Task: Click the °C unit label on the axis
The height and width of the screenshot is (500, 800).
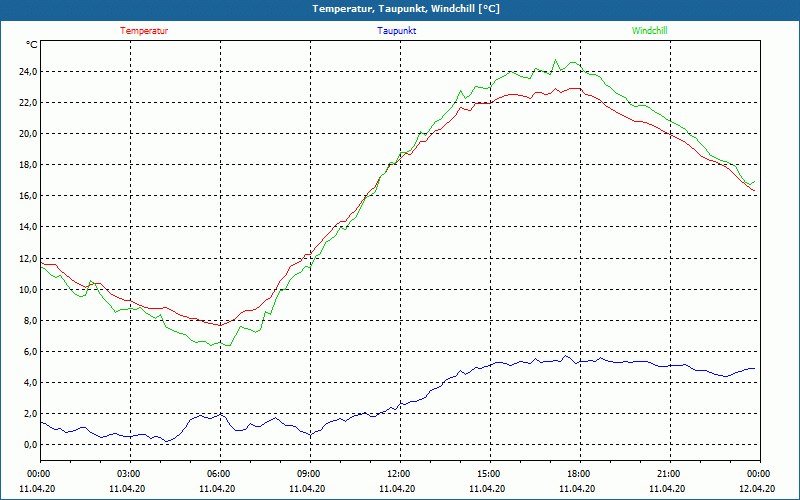Action: pos(32,45)
